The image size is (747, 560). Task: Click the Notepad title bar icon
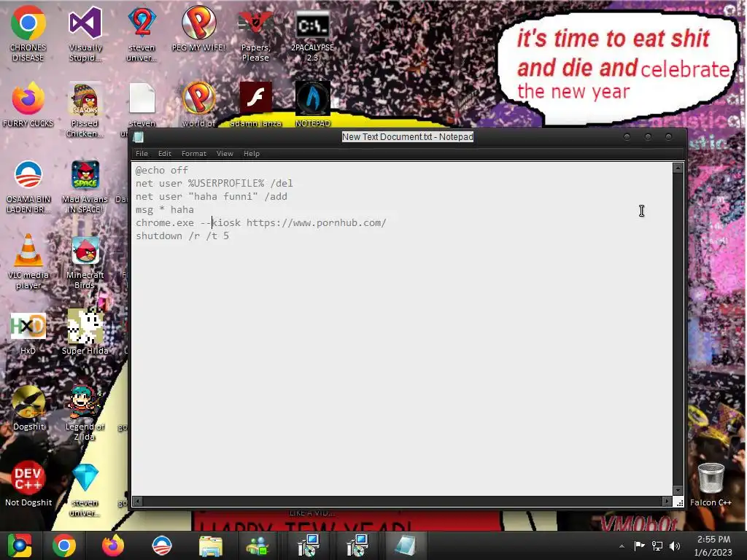[x=139, y=137]
